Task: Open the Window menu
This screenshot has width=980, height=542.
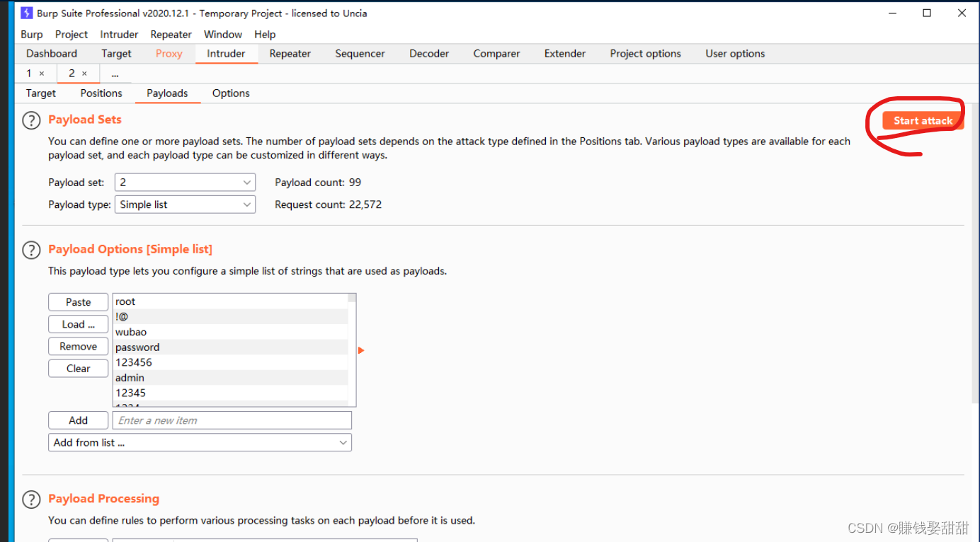Action: point(223,34)
